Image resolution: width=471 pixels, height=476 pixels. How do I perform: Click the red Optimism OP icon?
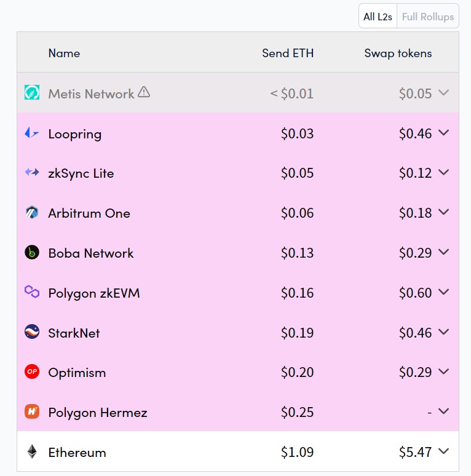[32, 371]
